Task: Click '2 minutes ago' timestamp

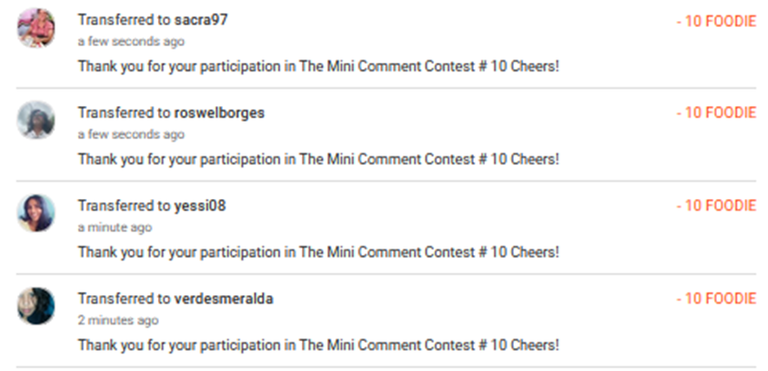Action: [x=118, y=320]
